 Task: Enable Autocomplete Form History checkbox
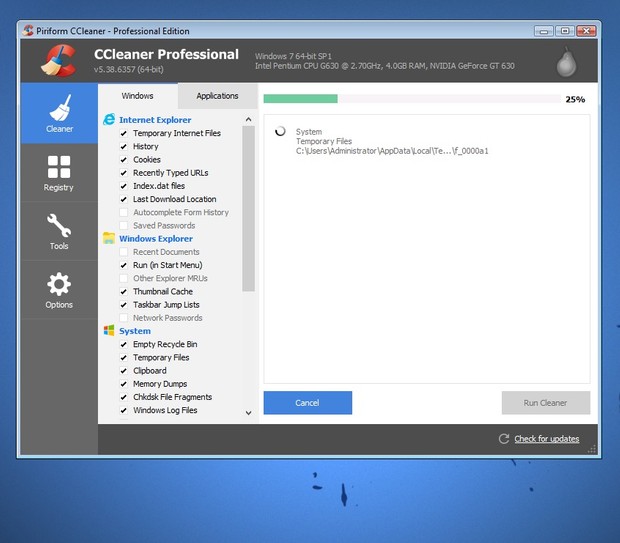click(124, 212)
